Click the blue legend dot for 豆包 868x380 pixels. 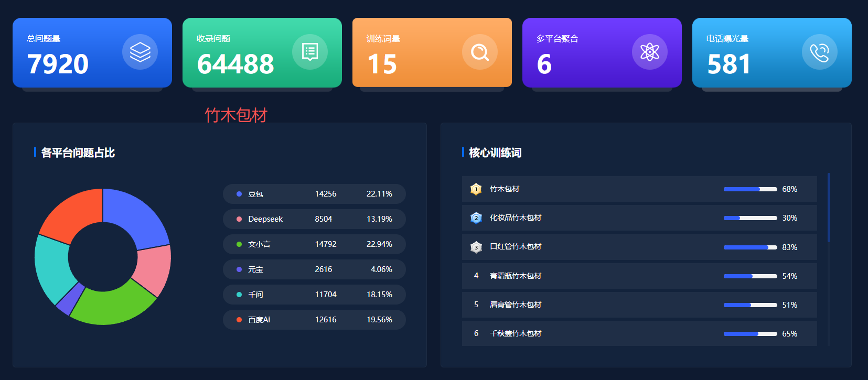pyautogui.click(x=239, y=194)
